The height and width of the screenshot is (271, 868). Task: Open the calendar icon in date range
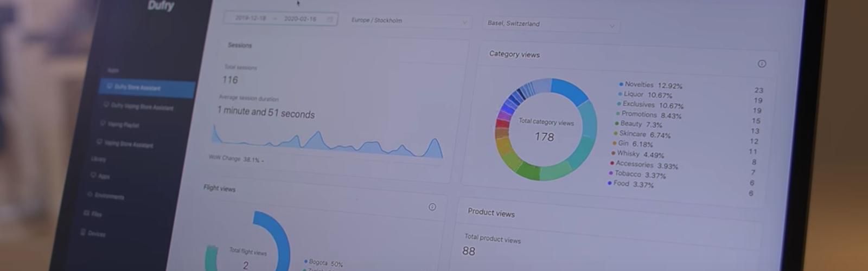click(x=330, y=20)
